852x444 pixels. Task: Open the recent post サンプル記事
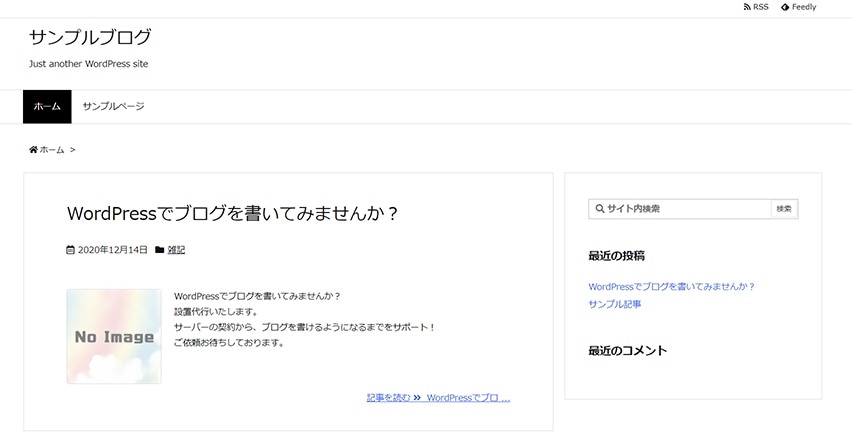click(x=615, y=304)
